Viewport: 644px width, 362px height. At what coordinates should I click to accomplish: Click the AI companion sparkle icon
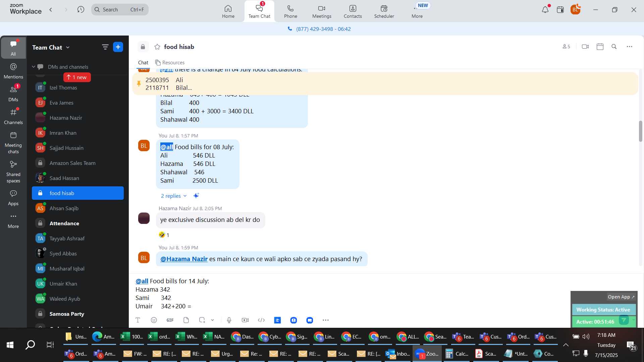196,195
